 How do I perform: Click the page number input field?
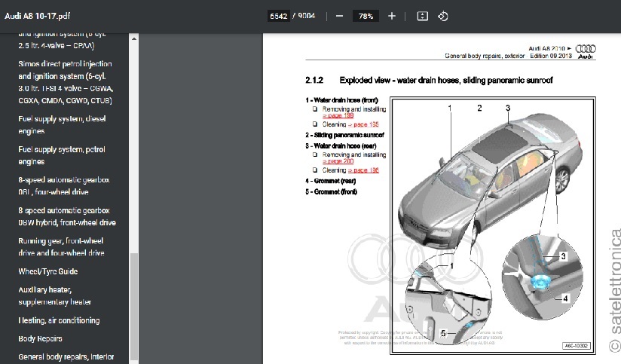tap(277, 16)
